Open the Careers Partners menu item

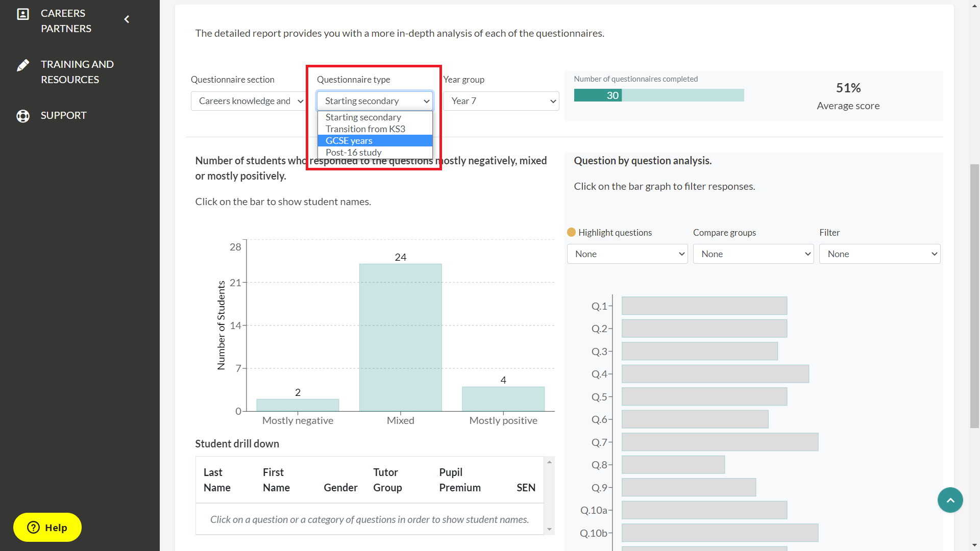click(66, 21)
